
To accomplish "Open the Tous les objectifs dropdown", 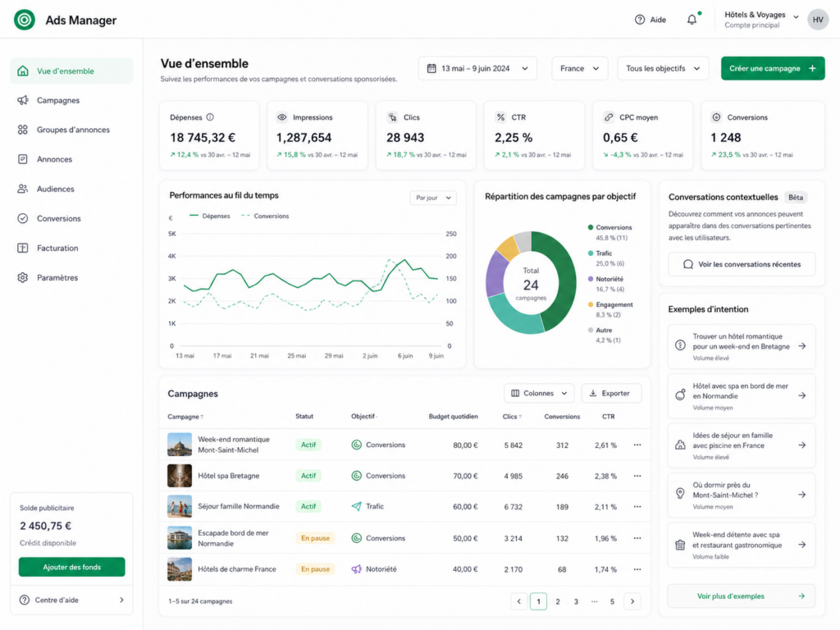I will 663,69.
